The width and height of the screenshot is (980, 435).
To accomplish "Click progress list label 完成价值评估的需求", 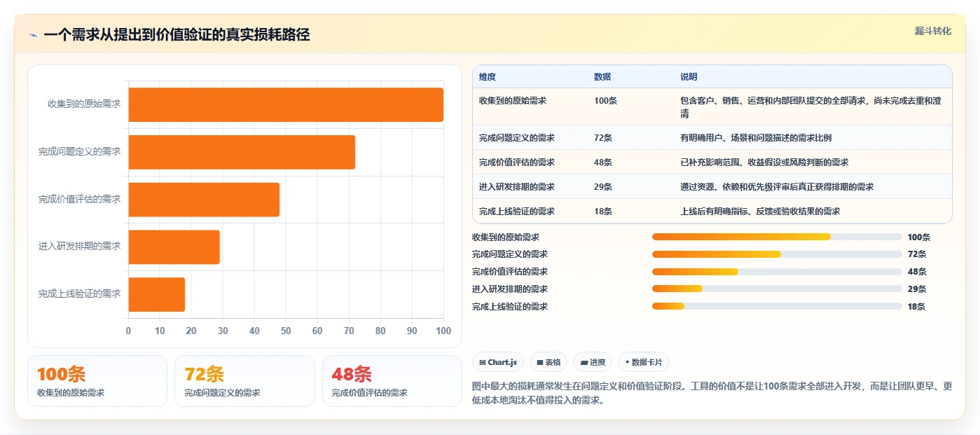I will pos(510,272).
